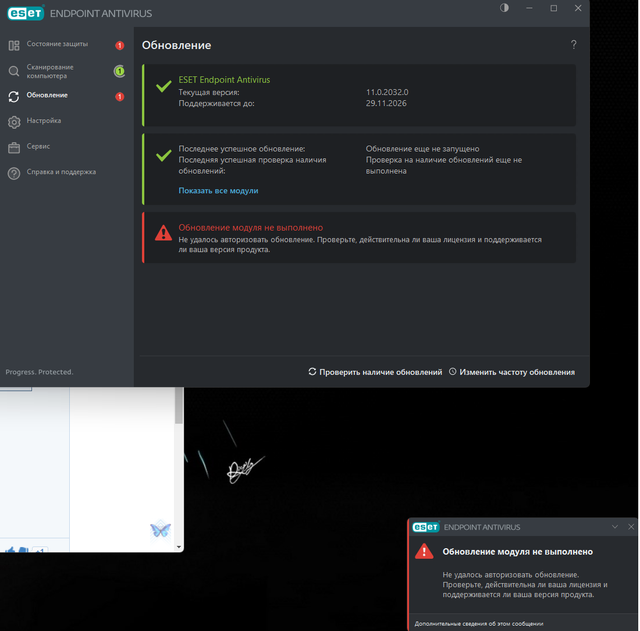
Task: Click the butterfly icon in the background window
Action: (x=160, y=530)
